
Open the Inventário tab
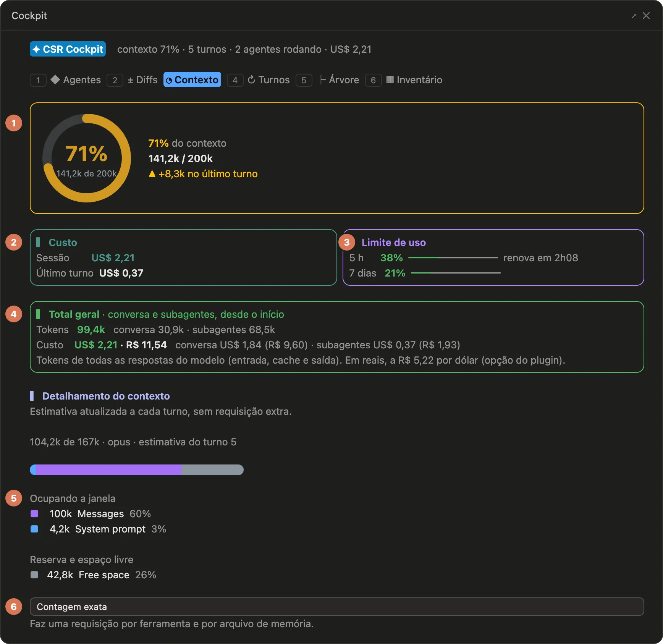414,80
